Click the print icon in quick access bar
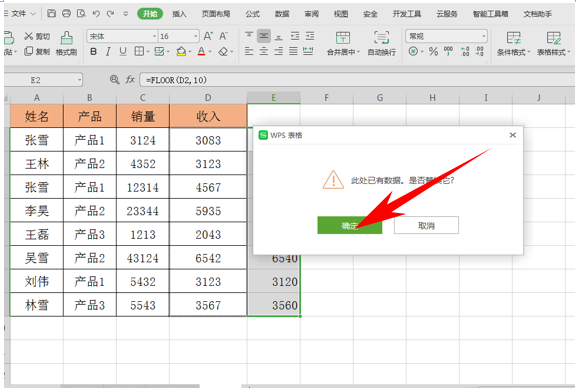Viewport: 576px width, 388px height. point(66,14)
